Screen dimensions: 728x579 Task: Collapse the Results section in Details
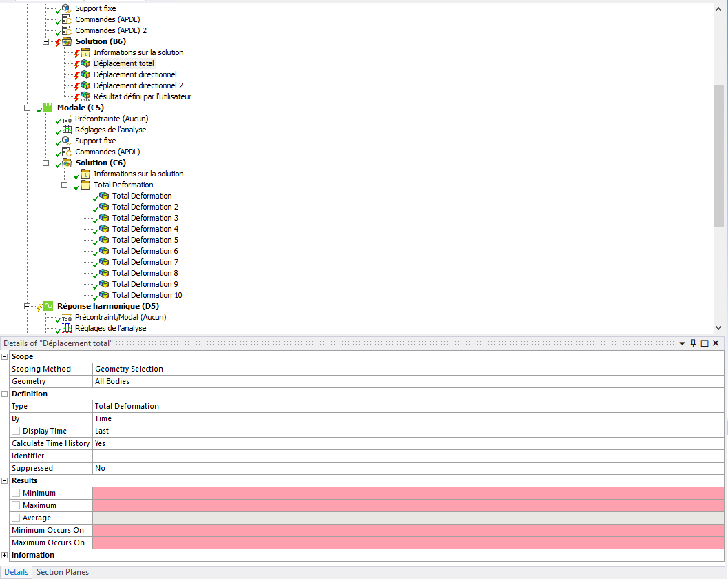tap(5, 480)
